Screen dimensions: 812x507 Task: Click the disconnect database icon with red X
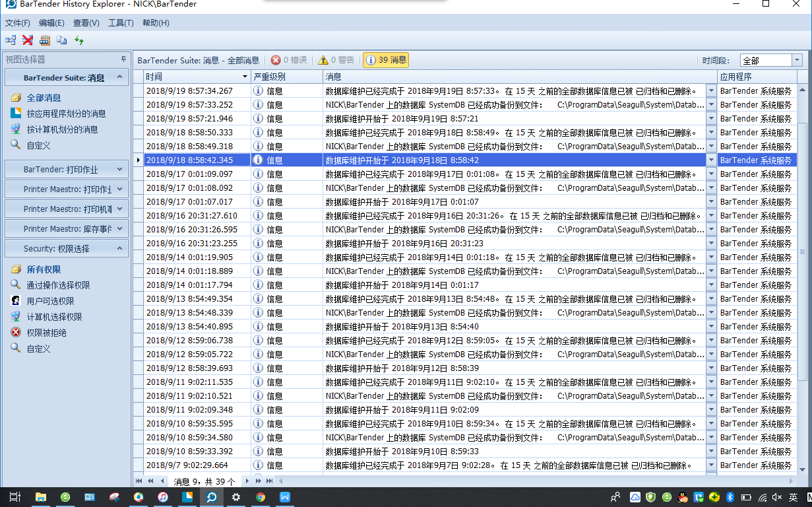point(28,40)
